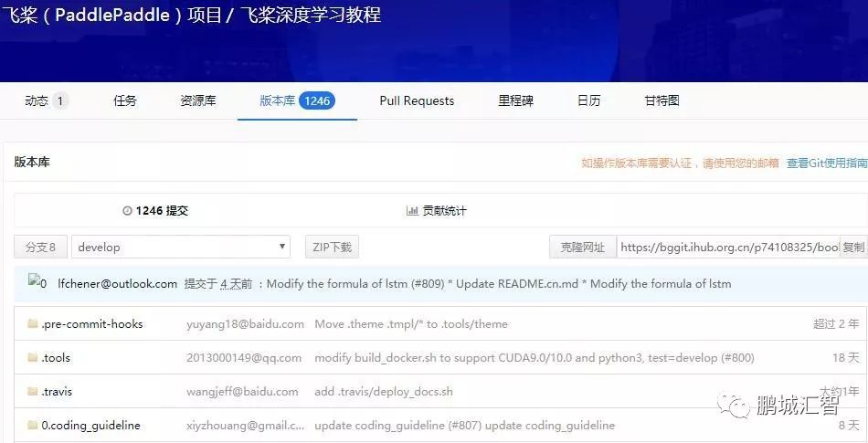Click the clock icon beside 1246 提交
The height and width of the screenshot is (443, 868).
(127, 211)
